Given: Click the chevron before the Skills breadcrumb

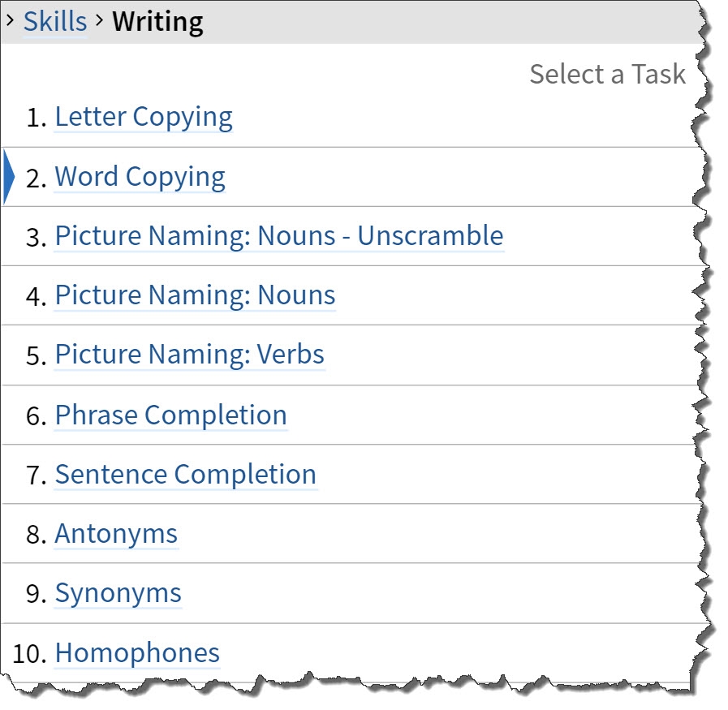Looking at the screenshot, I should [x=10, y=20].
